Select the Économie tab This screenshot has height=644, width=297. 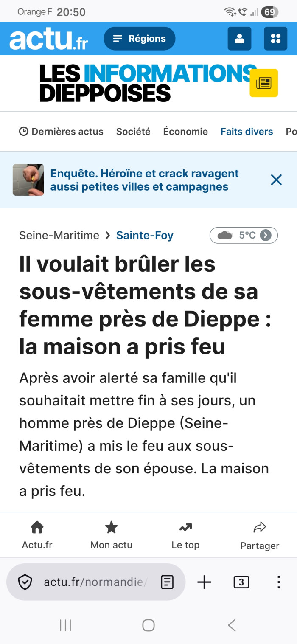[x=185, y=132]
